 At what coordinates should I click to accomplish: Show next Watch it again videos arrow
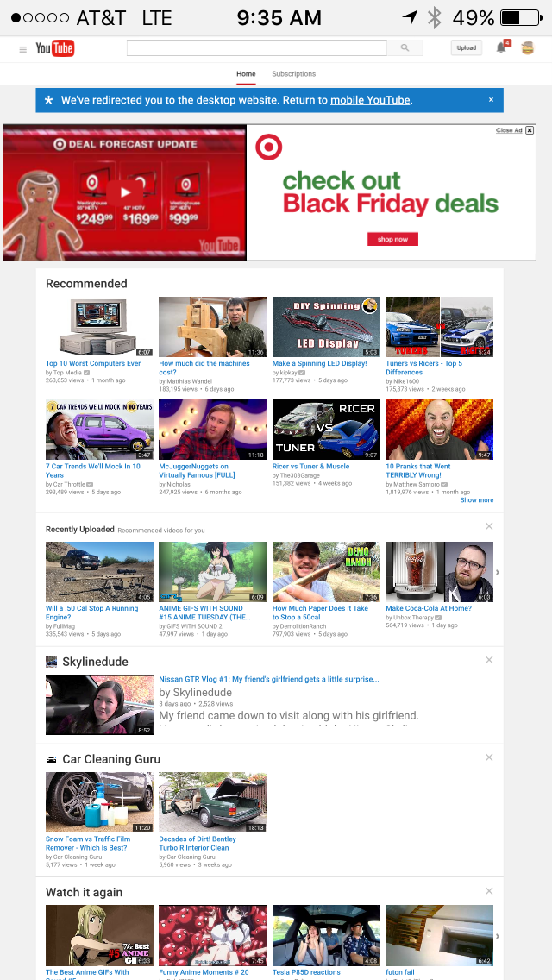498,936
